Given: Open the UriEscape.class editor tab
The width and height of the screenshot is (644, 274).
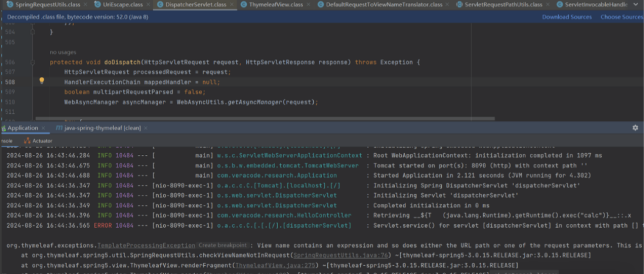Looking at the screenshot, I should pyautogui.click(x=122, y=5).
